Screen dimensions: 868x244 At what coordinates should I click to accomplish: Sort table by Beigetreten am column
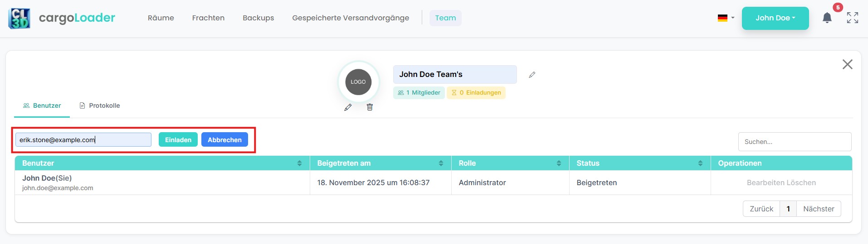tap(441, 163)
